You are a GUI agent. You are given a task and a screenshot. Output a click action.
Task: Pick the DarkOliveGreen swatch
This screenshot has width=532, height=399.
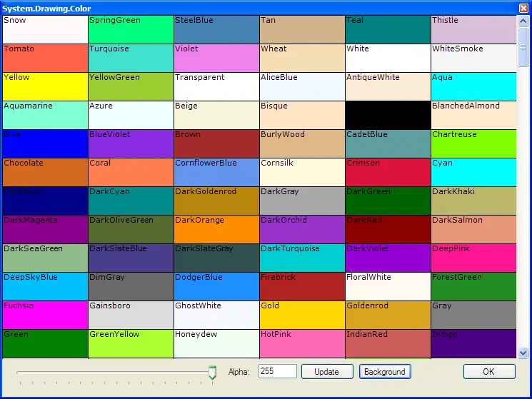coord(131,229)
